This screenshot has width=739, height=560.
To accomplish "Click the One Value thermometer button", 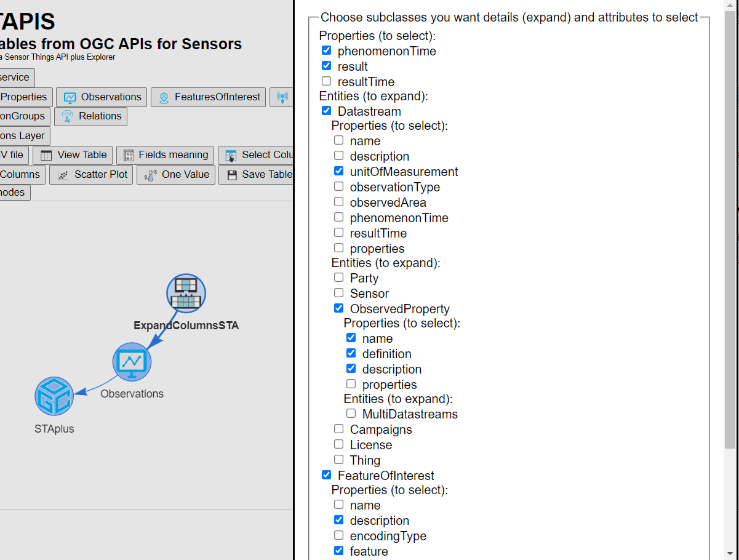I will [x=176, y=175].
